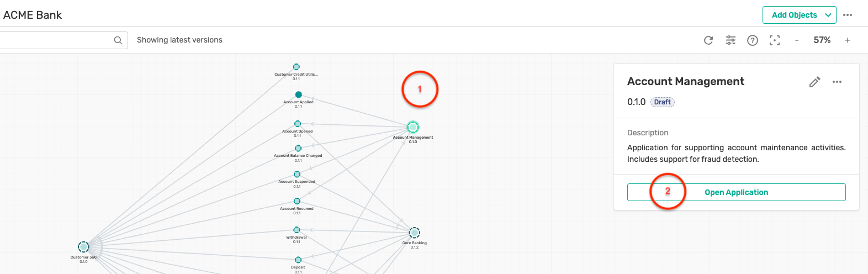
Task: Edit Account Management with pencil icon
Action: 814,82
